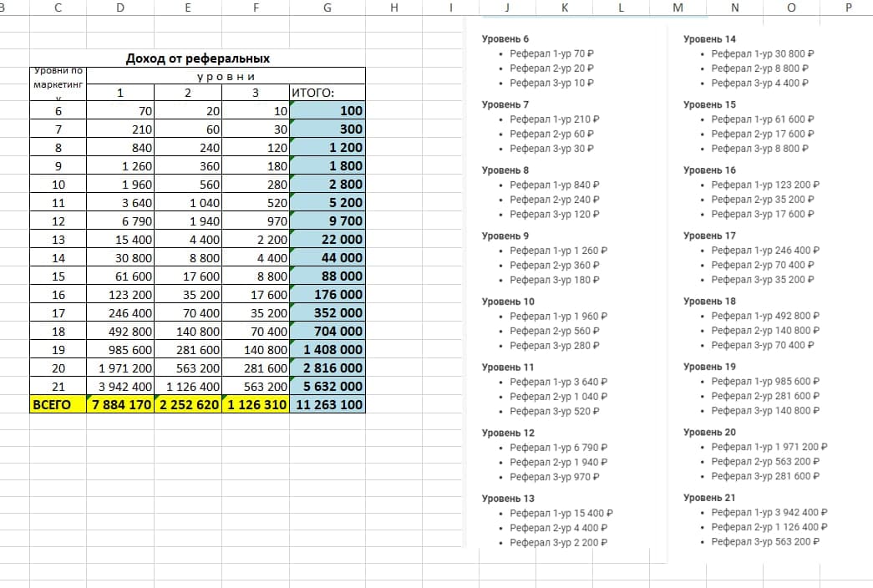
Task: Click the column C header
Action: point(58,8)
